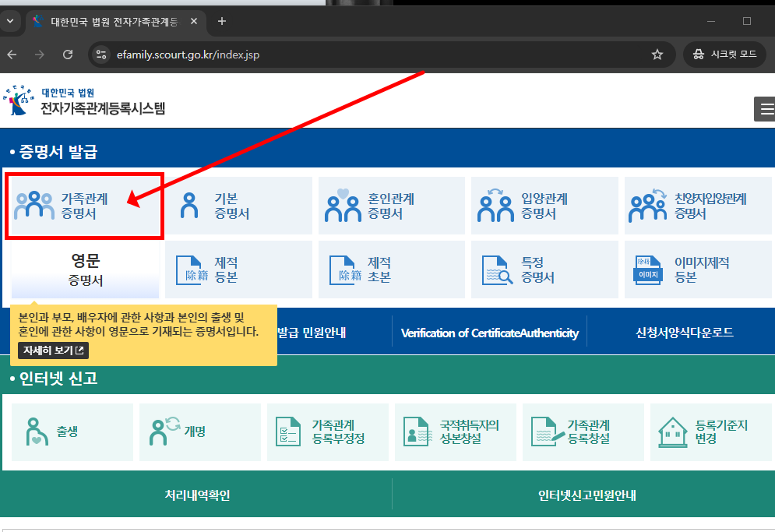This screenshot has height=532, width=775.
Task: Open the 기본 증명서 certificate card
Action: tap(238, 206)
